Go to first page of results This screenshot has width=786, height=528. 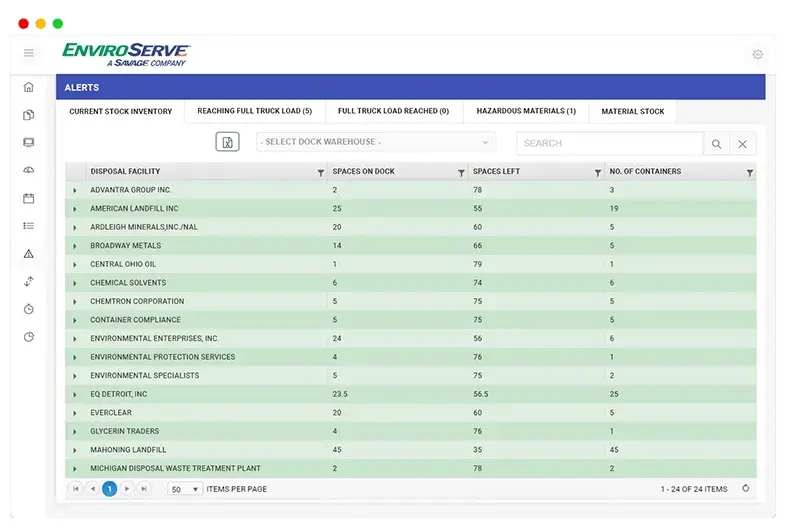pyautogui.click(x=76, y=488)
